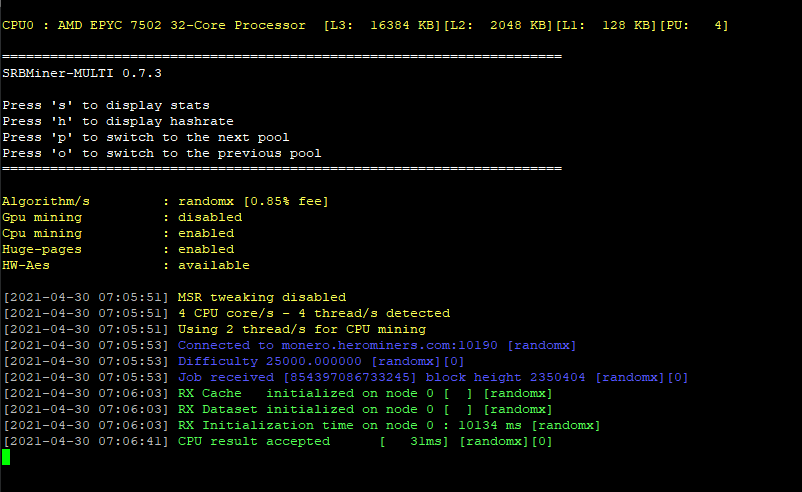
Task: Click the monero.herominers.com:10190 pool address
Action: (389, 345)
